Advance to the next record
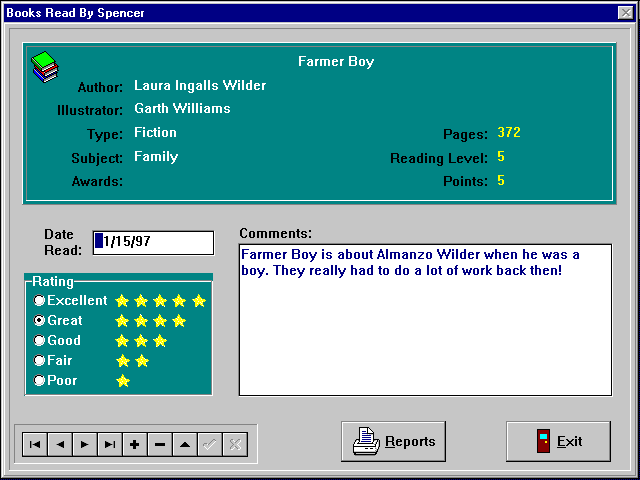This screenshot has height=480, width=640. pos(85,445)
